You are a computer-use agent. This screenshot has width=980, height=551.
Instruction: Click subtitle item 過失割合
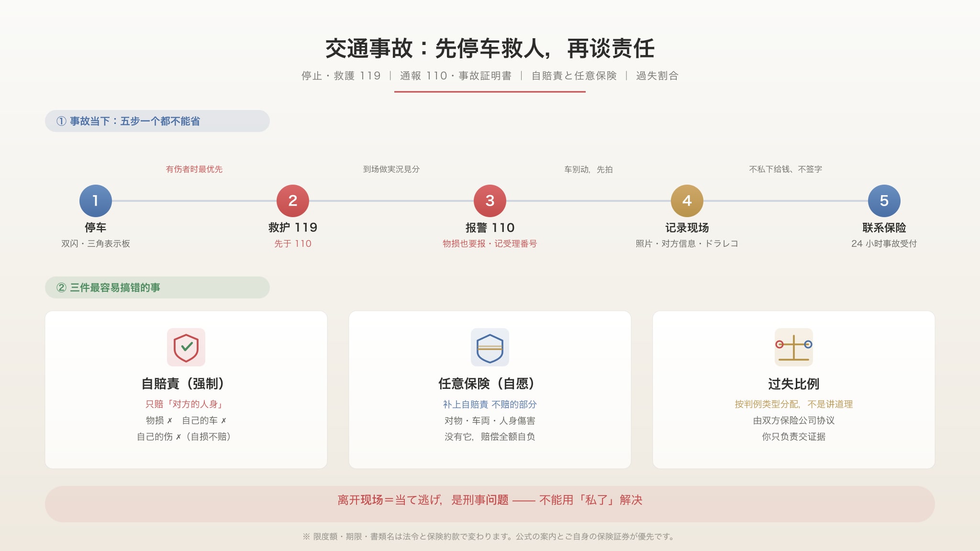pyautogui.click(x=657, y=76)
